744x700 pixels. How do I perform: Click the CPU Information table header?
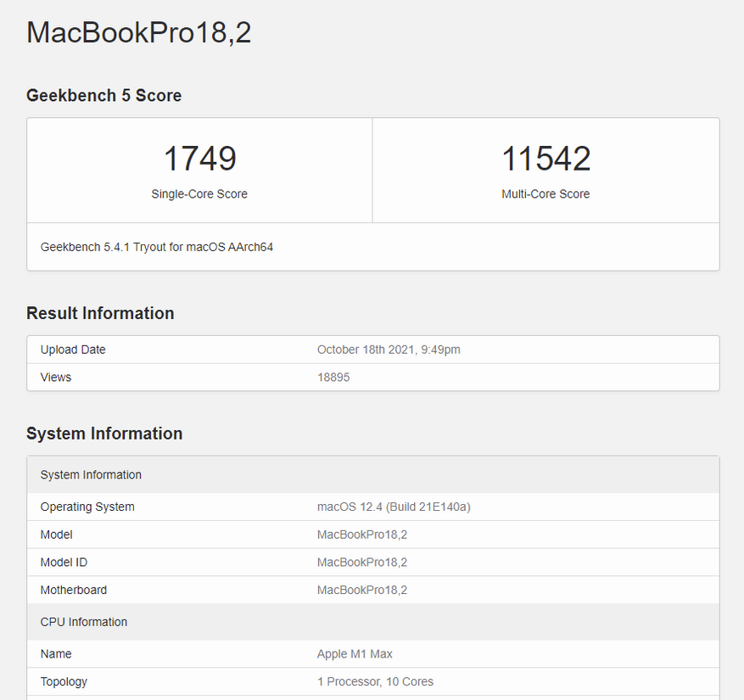[84, 622]
